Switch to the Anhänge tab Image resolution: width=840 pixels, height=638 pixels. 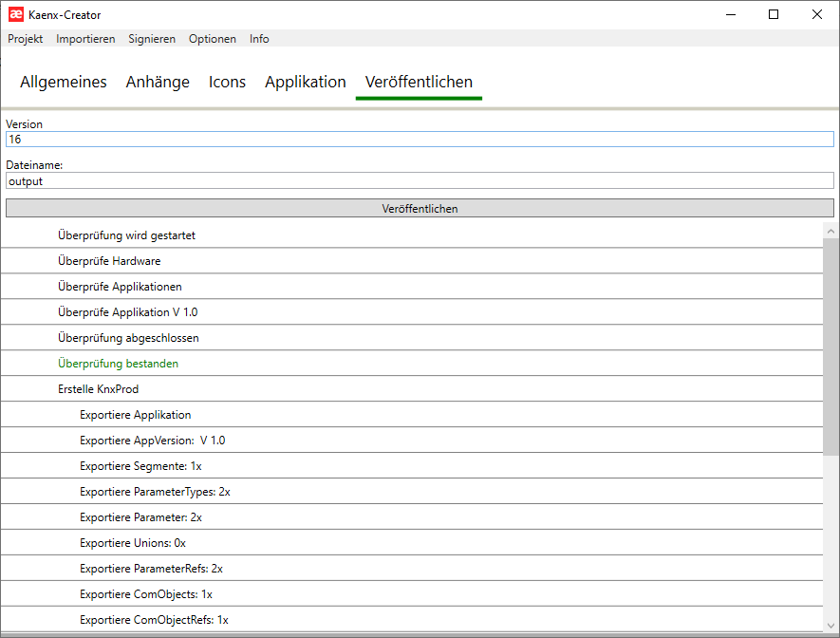pyautogui.click(x=158, y=83)
